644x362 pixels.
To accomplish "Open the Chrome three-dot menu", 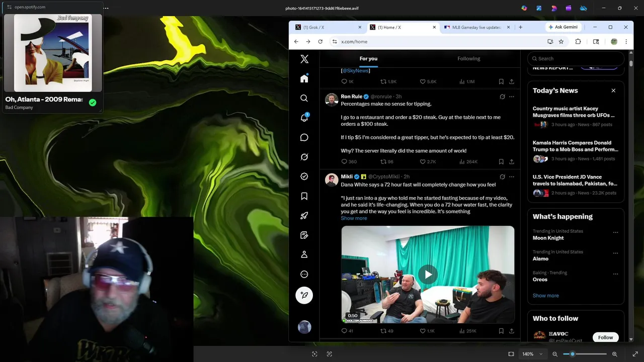I will tap(626, 42).
